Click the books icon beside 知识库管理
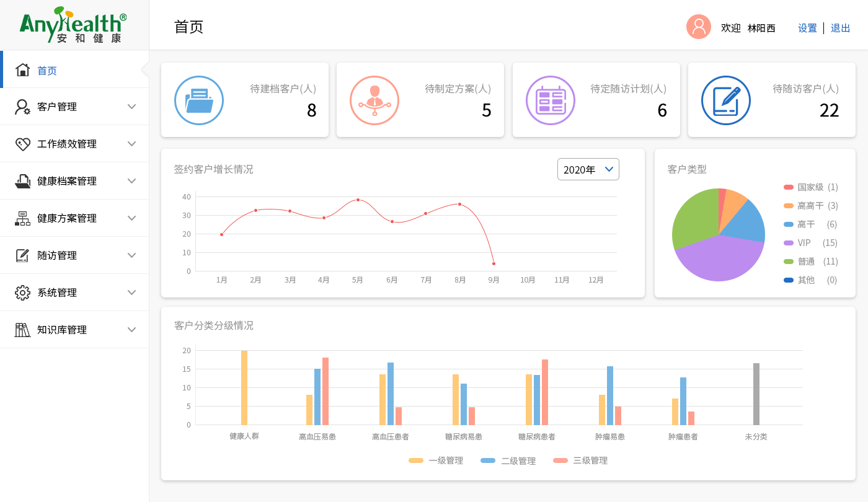The image size is (868, 502). 23,330
